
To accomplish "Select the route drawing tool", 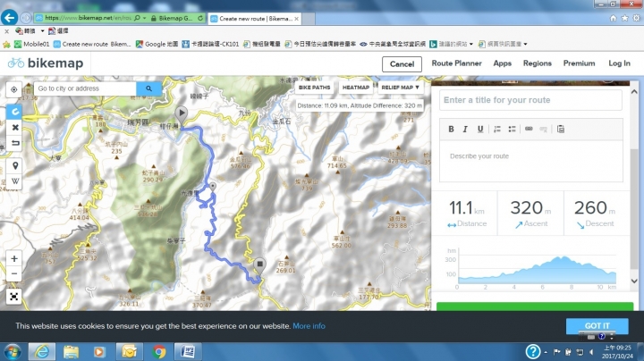I will (x=15, y=112).
